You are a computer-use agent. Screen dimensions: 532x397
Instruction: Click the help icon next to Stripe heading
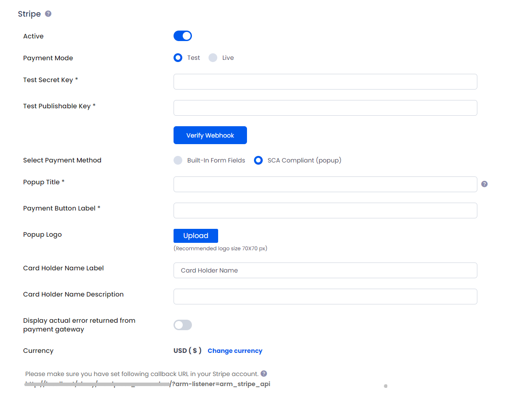(x=48, y=14)
